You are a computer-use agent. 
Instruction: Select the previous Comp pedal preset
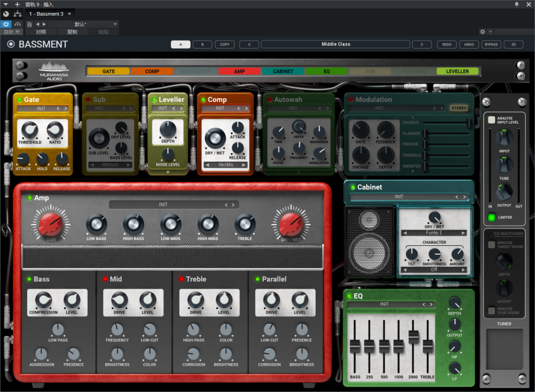(238, 109)
